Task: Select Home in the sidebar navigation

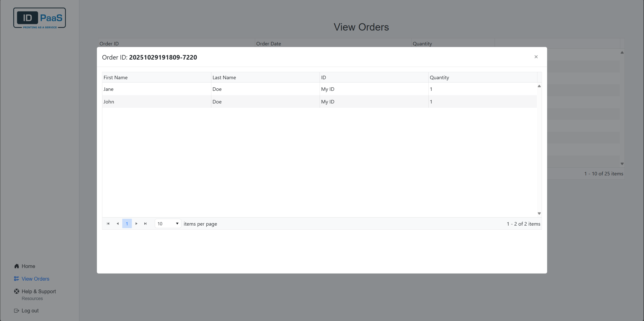Action: [x=28, y=266]
